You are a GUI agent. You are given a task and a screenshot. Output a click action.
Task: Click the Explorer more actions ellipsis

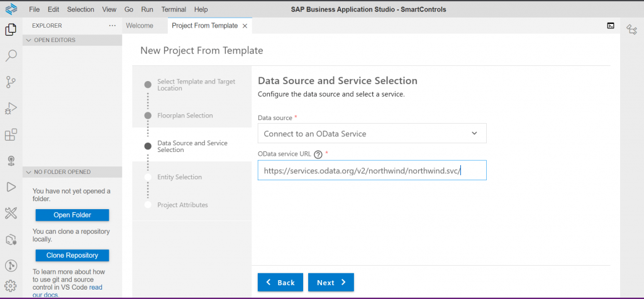113,25
